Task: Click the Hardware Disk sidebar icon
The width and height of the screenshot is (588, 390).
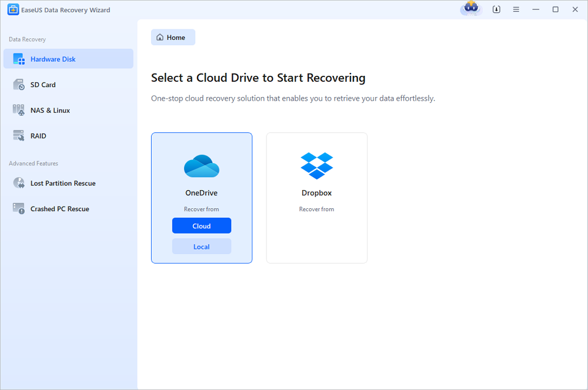Action: 19,59
